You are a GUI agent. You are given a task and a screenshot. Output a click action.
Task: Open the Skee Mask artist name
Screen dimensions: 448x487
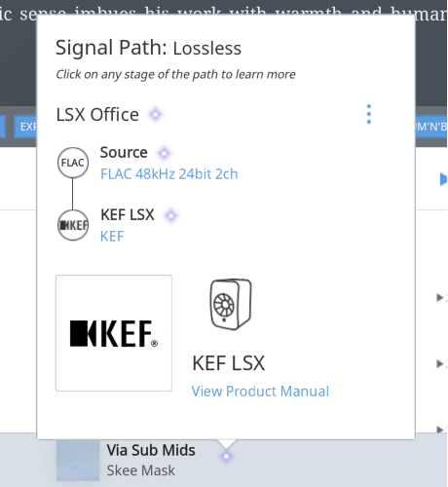141,470
